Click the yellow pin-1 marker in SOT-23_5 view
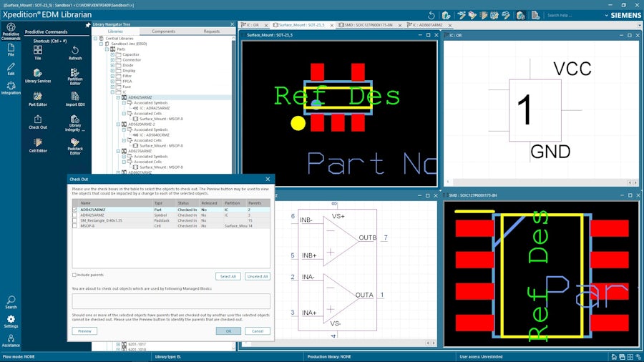The height and width of the screenshot is (362, 644). pyautogui.click(x=298, y=123)
